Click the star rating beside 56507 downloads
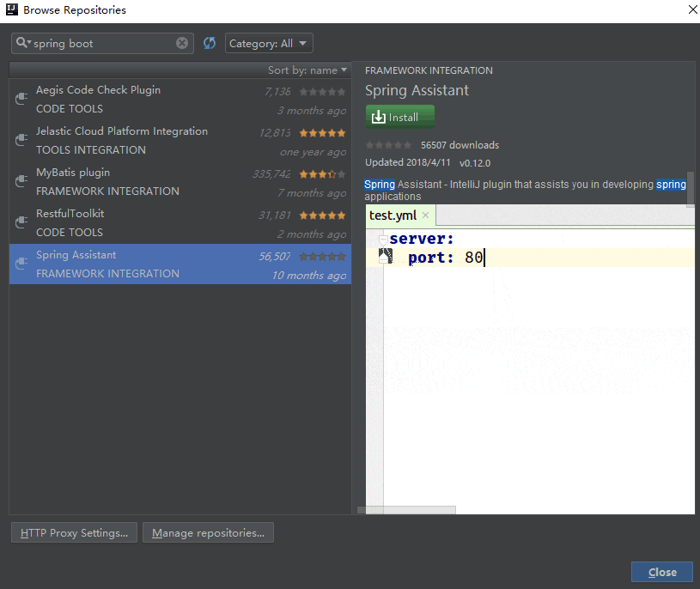 pyautogui.click(x=388, y=145)
